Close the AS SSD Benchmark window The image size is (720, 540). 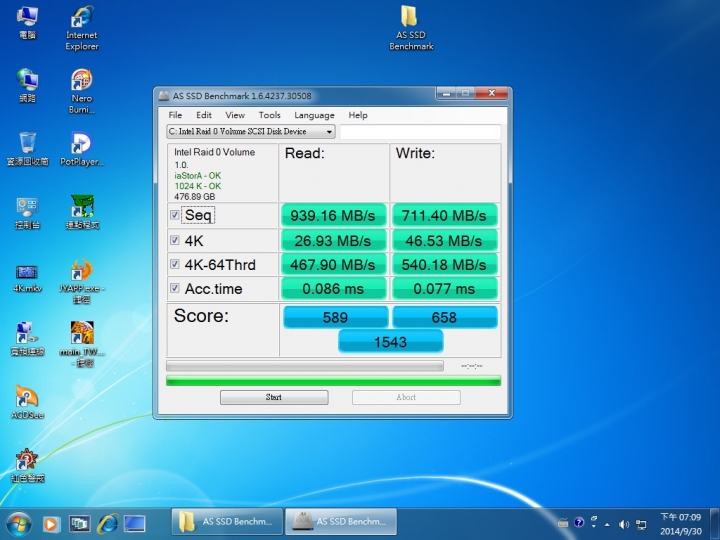[491, 93]
